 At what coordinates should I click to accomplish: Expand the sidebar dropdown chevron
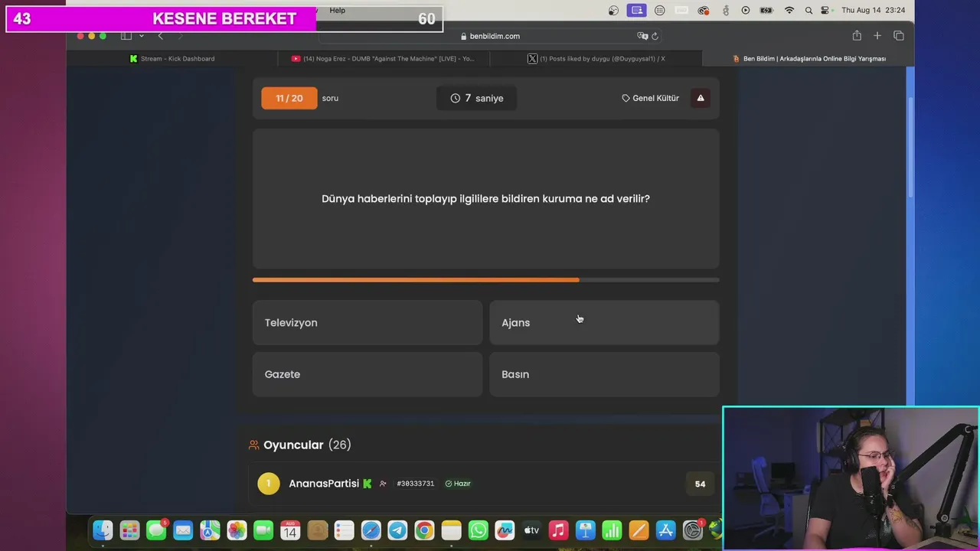(x=142, y=36)
